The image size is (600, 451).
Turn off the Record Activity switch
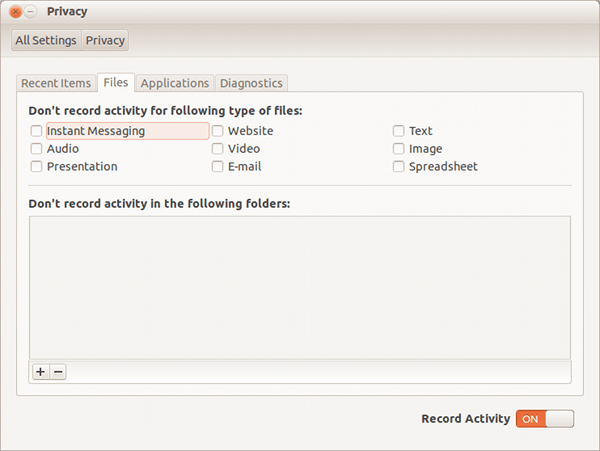(545, 419)
